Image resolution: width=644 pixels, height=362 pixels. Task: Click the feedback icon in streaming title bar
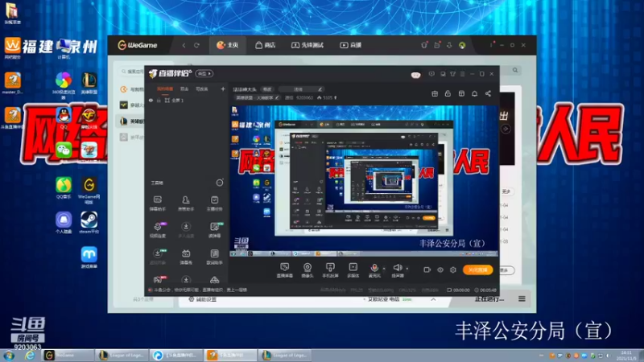431,74
